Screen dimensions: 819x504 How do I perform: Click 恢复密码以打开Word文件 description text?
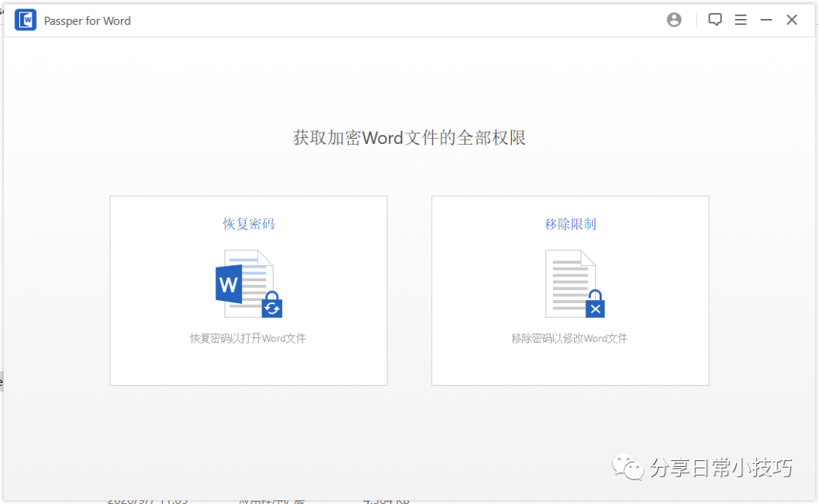coord(247,339)
